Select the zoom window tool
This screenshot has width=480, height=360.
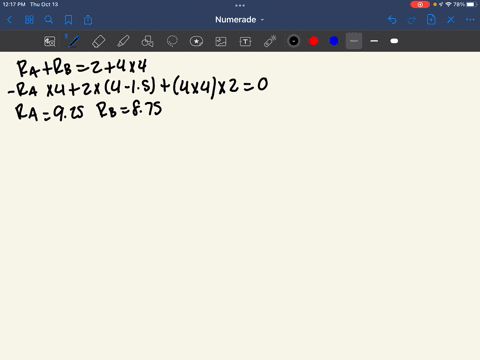tap(50, 41)
